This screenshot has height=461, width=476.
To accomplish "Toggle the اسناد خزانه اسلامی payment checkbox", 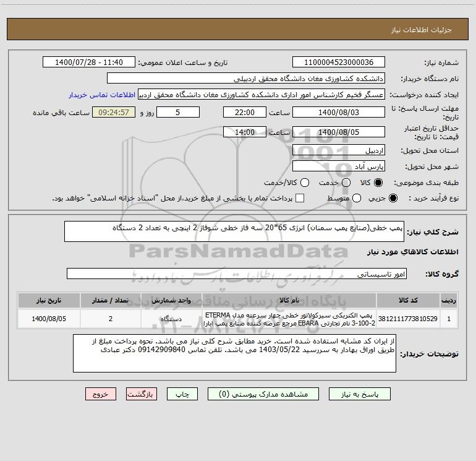I will point(300,198).
